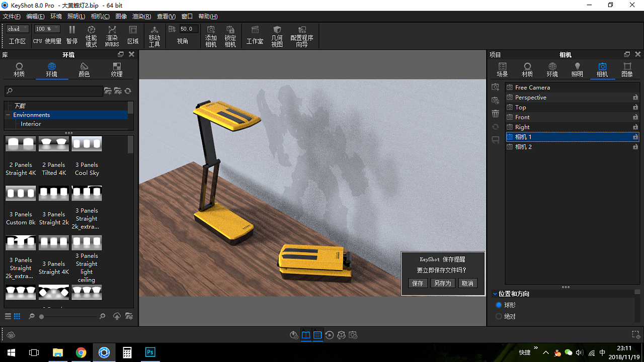Toggle the padlock on Perspective camera
Viewport: 644px width, 362px height.
635,97
